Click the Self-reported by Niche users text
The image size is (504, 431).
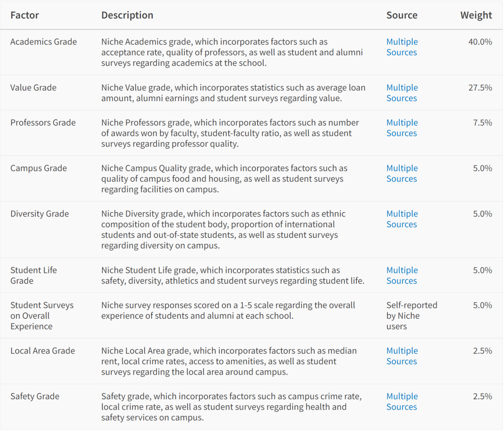coord(412,316)
